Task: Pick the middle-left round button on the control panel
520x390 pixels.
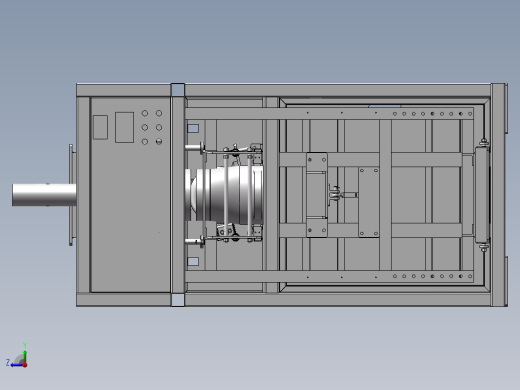Action: (x=145, y=127)
